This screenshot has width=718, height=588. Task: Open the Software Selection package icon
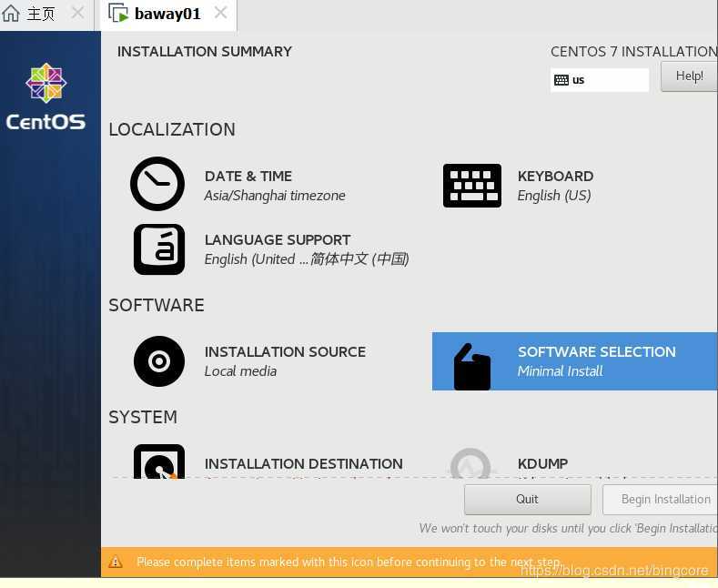pos(471,367)
